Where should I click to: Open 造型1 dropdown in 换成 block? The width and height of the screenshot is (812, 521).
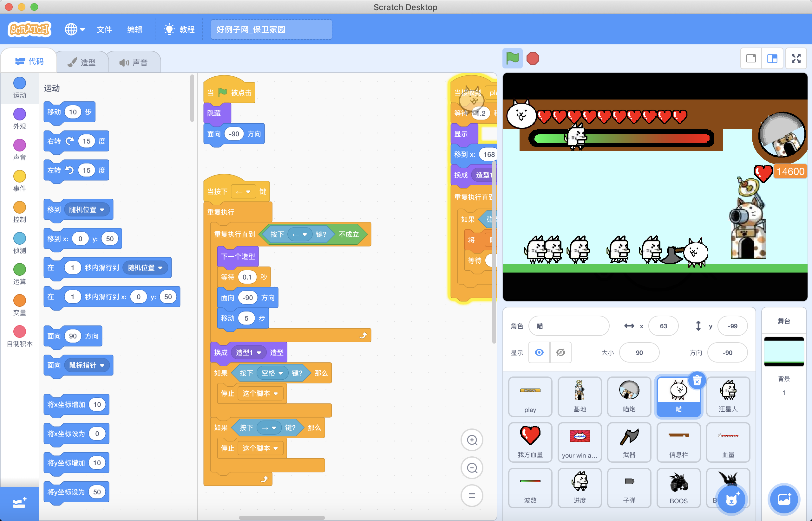tap(248, 352)
